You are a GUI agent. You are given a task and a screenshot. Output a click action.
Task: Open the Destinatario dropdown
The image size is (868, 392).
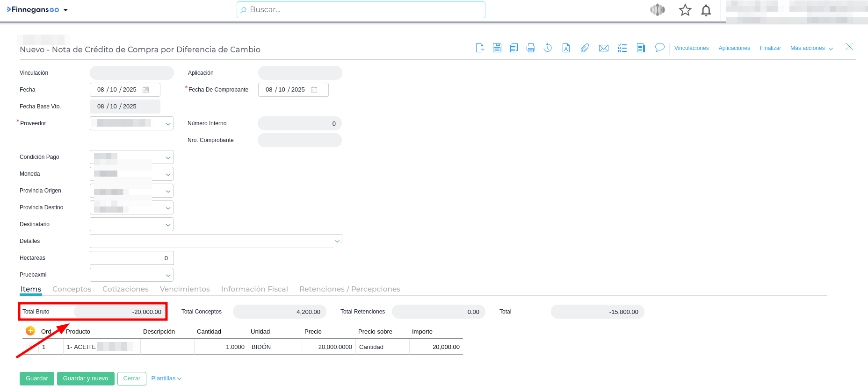coord(168,225)
